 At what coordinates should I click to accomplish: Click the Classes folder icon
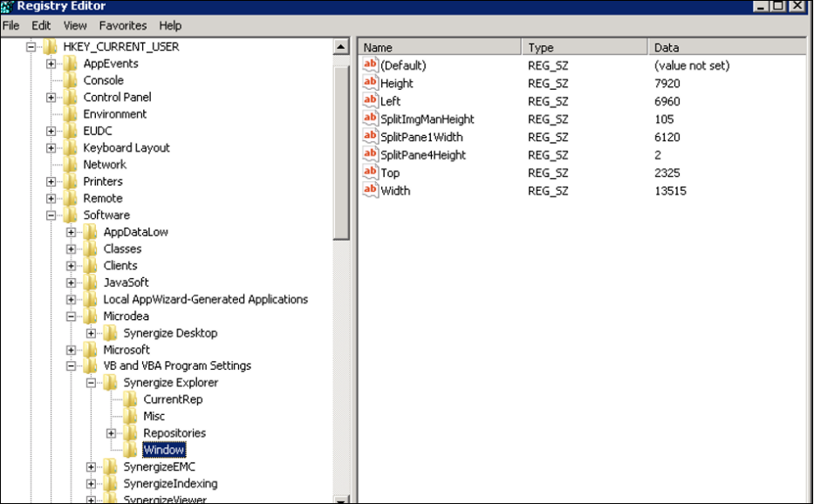click(91, 249)
